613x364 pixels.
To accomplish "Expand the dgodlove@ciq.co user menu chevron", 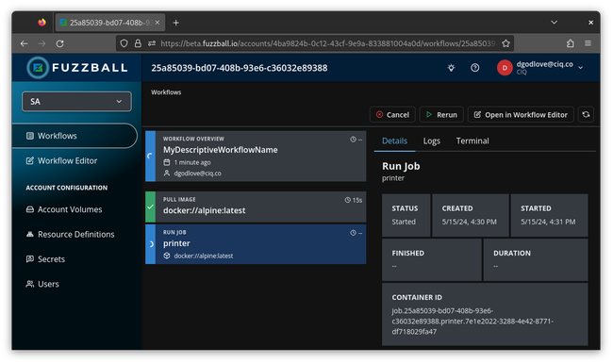I will click(581, 68).
